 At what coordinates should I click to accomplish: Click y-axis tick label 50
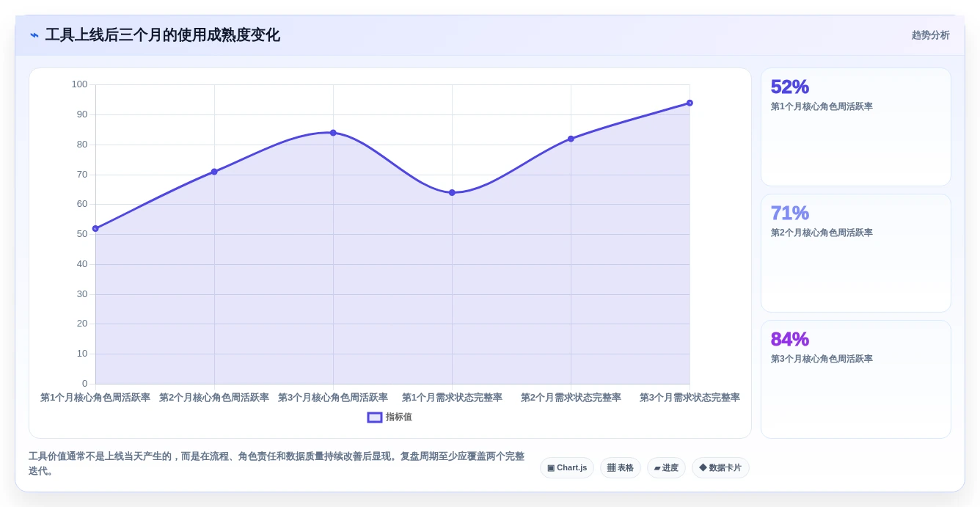point(82,234)
